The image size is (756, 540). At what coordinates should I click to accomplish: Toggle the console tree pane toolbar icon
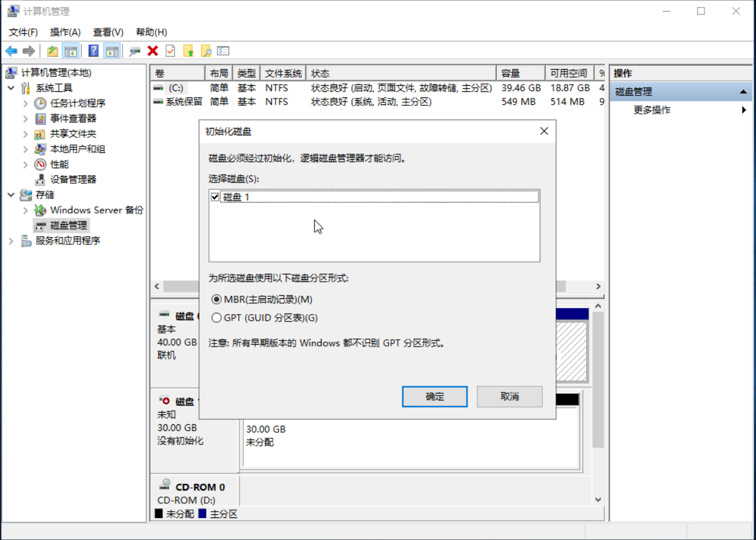coord(70,51)
